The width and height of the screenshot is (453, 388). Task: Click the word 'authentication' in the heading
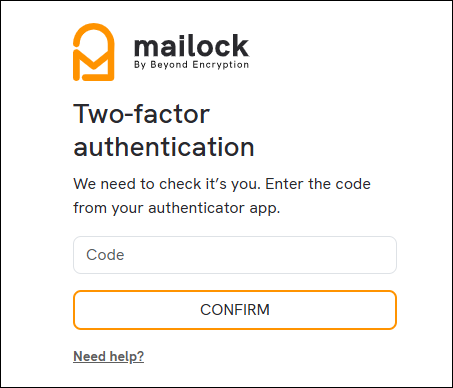pos(164,147)
